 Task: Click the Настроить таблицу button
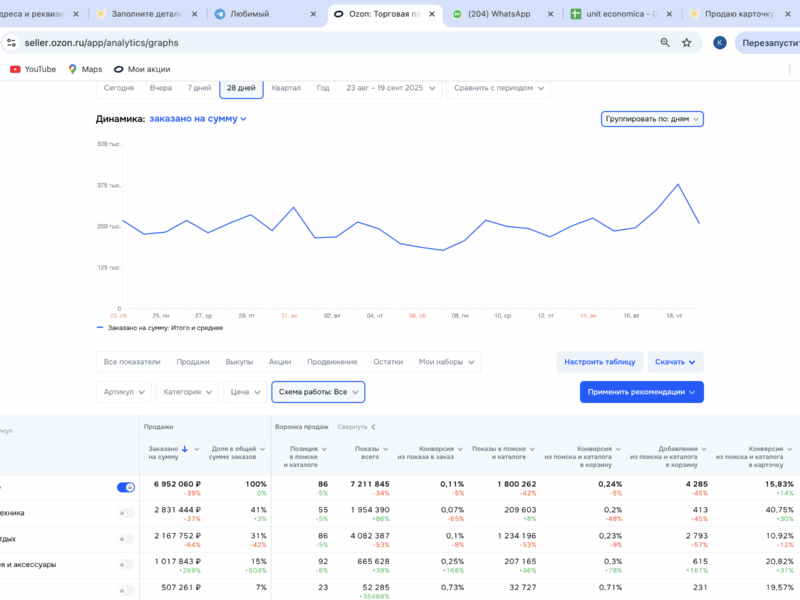(x=599, y=362)
